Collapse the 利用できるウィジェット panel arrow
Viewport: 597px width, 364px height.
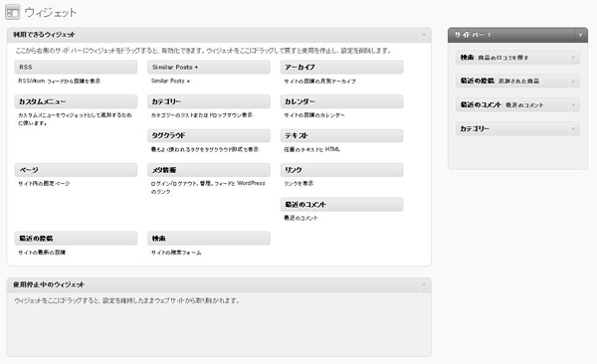pyautogui.click(x=424, y=35)
